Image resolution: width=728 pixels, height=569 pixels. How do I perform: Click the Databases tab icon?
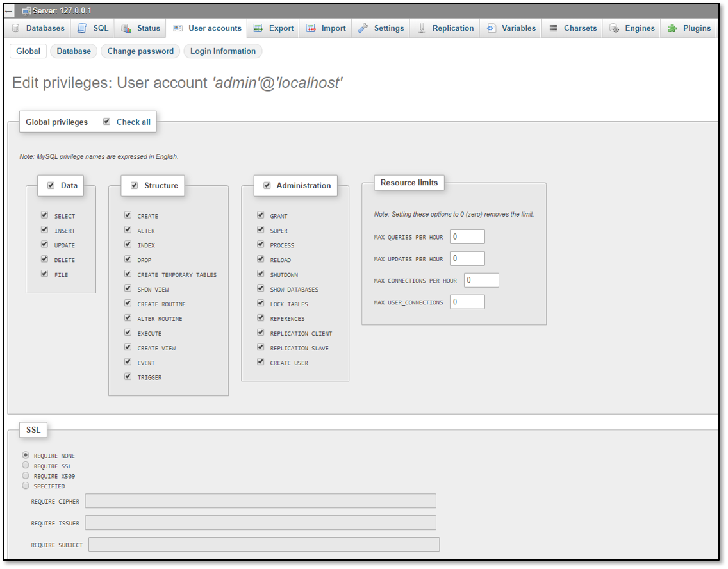click(x=16, y=28)
